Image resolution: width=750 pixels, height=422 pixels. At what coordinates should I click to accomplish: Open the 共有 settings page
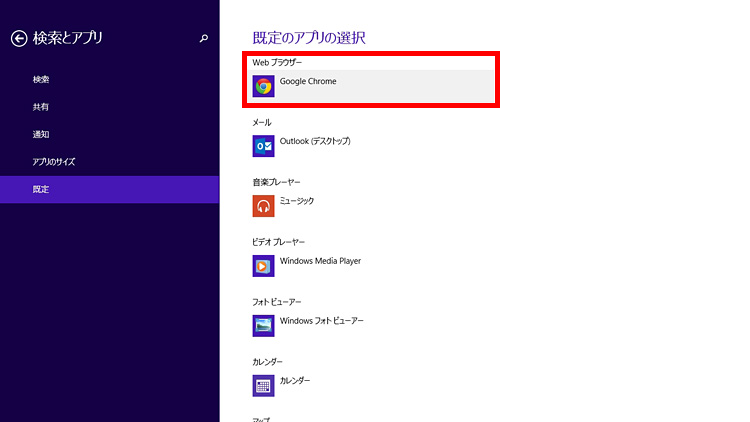point(41,107)
